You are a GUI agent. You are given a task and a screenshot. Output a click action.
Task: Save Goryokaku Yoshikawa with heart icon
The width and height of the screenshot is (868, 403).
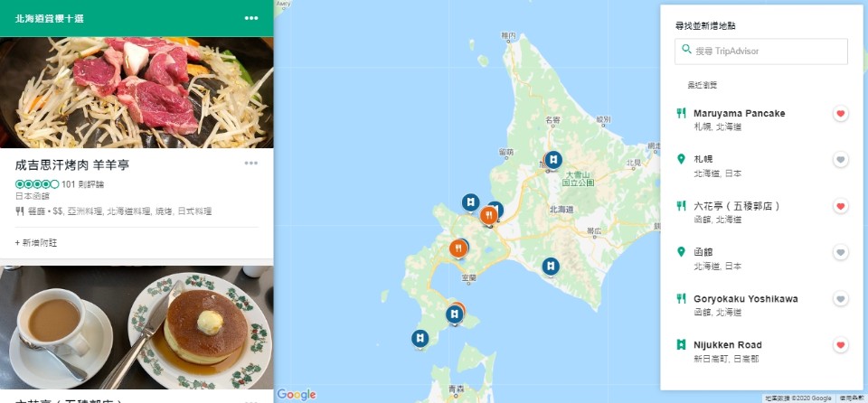tap(840, 299)
